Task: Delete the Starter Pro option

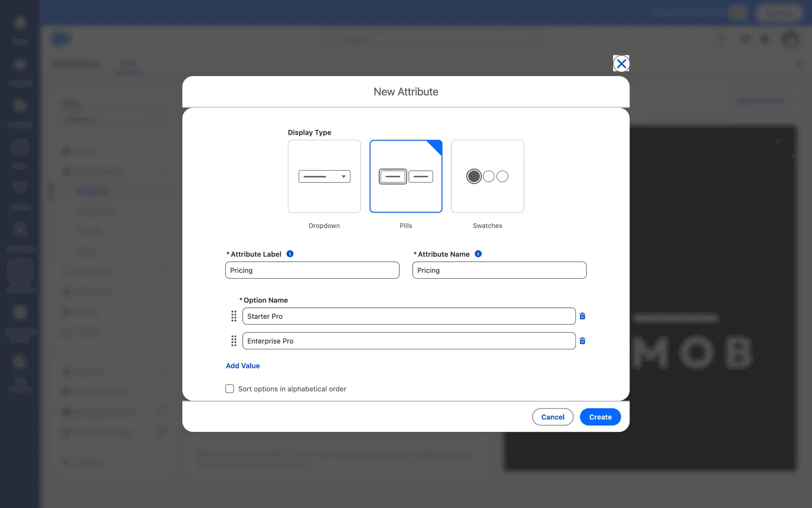Action: (x=582, y=316)
